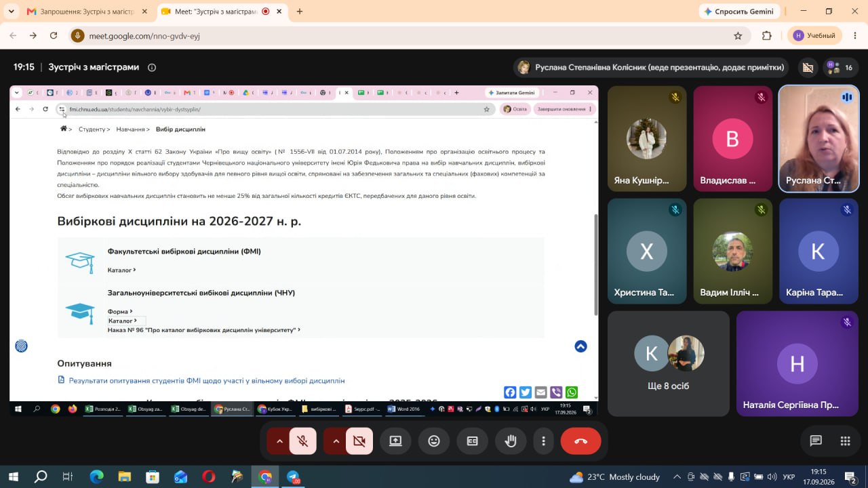Turn on the camera in Meet
Image resolution: width=868 pixels, height=488 pixels.
pos(359,441)
